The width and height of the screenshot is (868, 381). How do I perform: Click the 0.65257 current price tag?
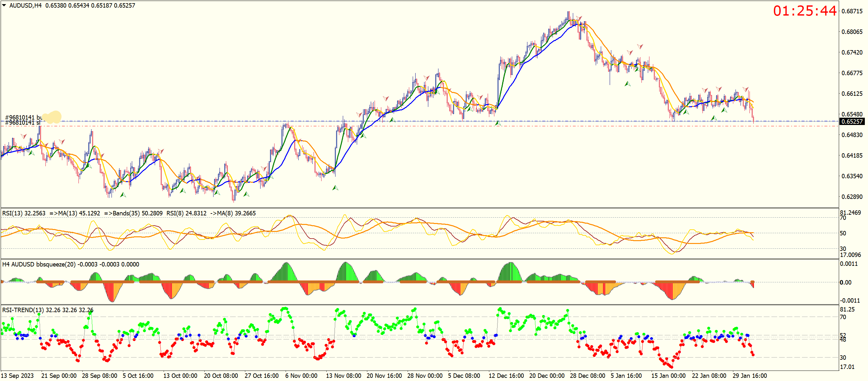(852, 122)
